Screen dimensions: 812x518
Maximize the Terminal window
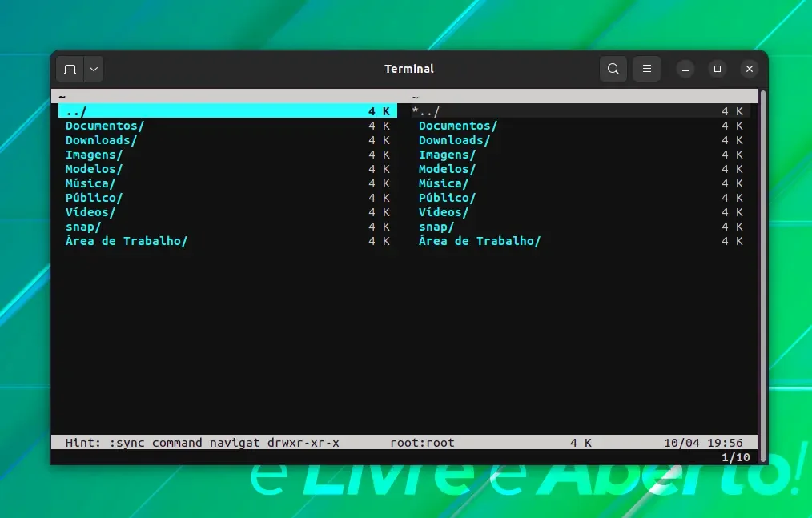pyautogui.click(x=718, y=69)
